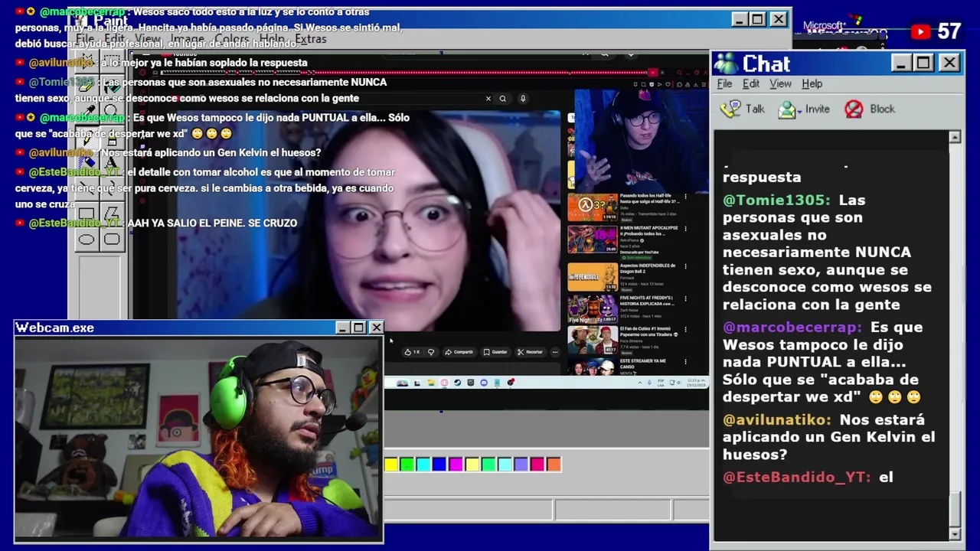Select the Rounded Rectangle tool in Paint
980x551 pixels.
(112, 240)
